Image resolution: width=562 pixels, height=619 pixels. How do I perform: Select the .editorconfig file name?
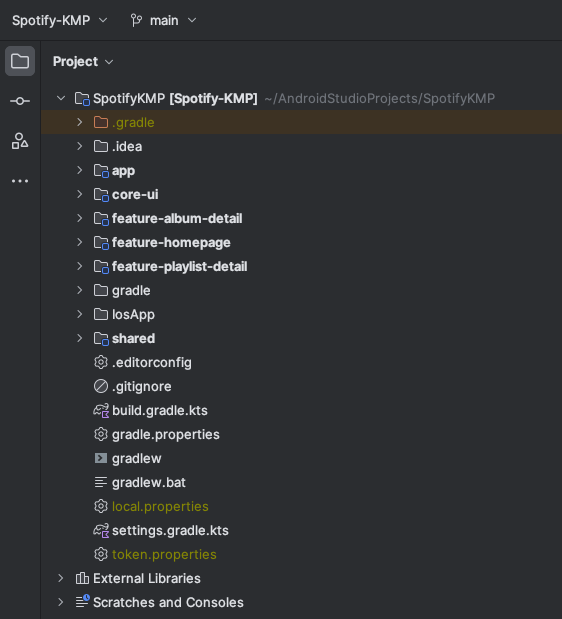[152, 362]
